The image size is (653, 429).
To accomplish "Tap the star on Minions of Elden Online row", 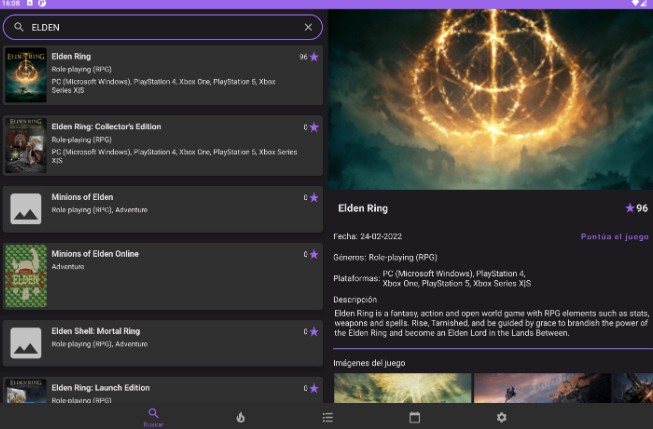I will pyautogui.click(x=314, y=254).
